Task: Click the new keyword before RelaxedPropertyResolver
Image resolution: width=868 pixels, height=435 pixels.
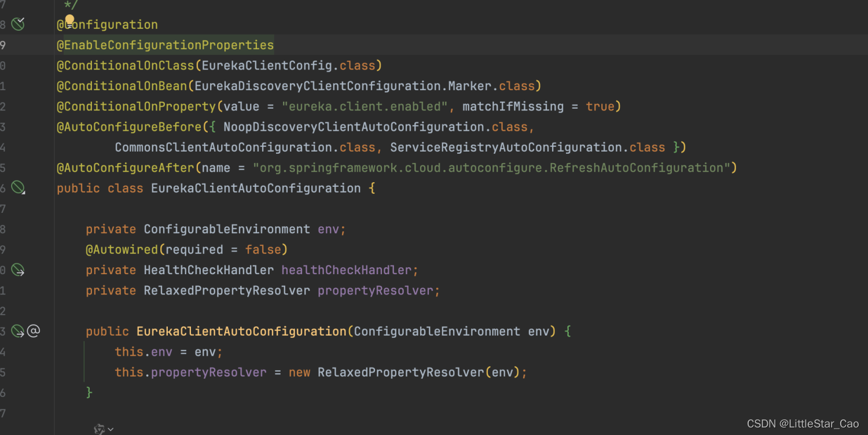Action: pyautogui.click(x=299, y=372)
